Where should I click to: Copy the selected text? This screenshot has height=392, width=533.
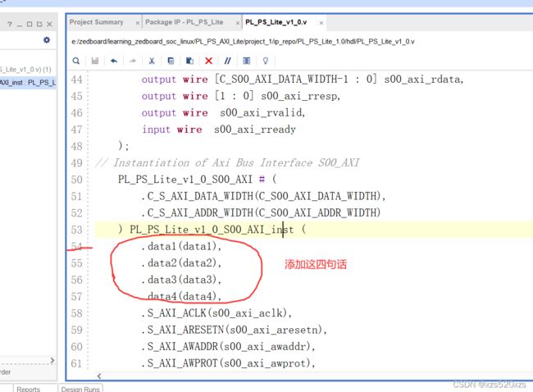click(x=171, y=61)
